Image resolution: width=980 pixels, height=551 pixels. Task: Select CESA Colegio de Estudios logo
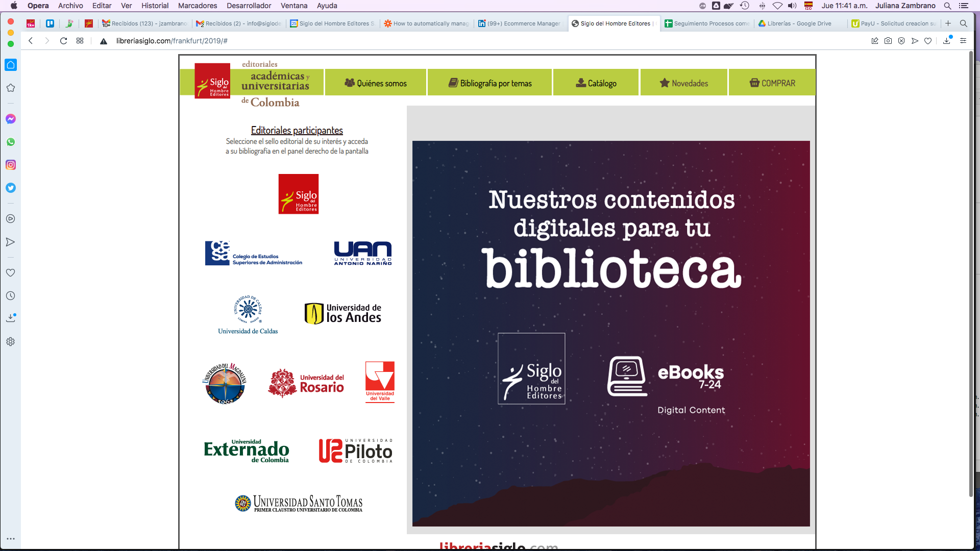254,253
